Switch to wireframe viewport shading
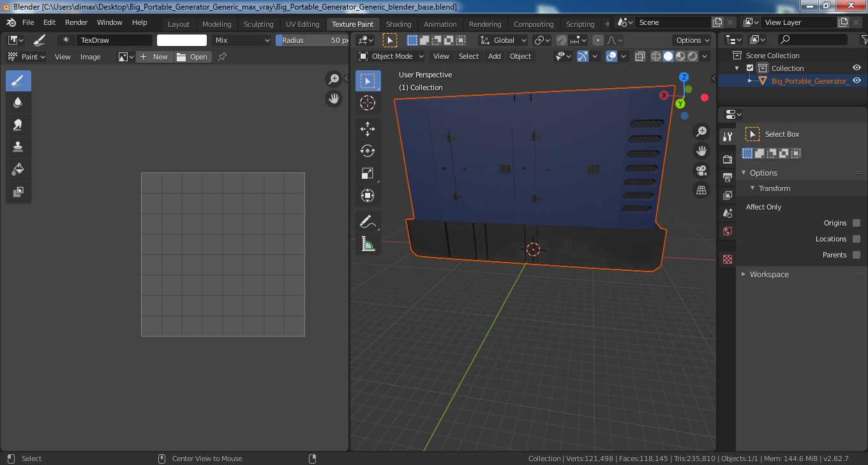Image resolution: width=868 pixels, height=465 pixels. tap(656, 56)
